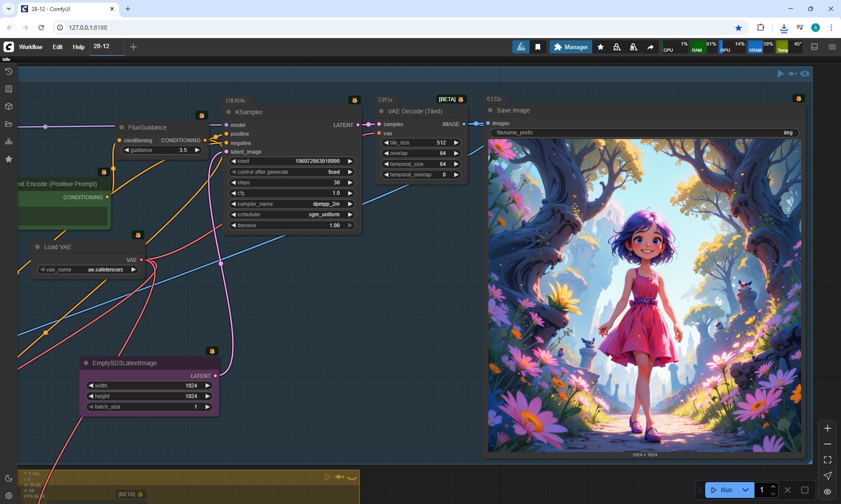Open the Workflow menu

[31, 47]
